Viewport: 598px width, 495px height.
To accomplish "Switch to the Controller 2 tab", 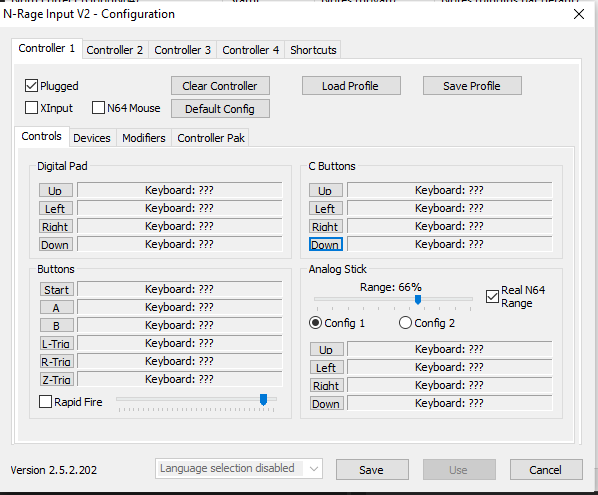I will (x=115, y=50).
